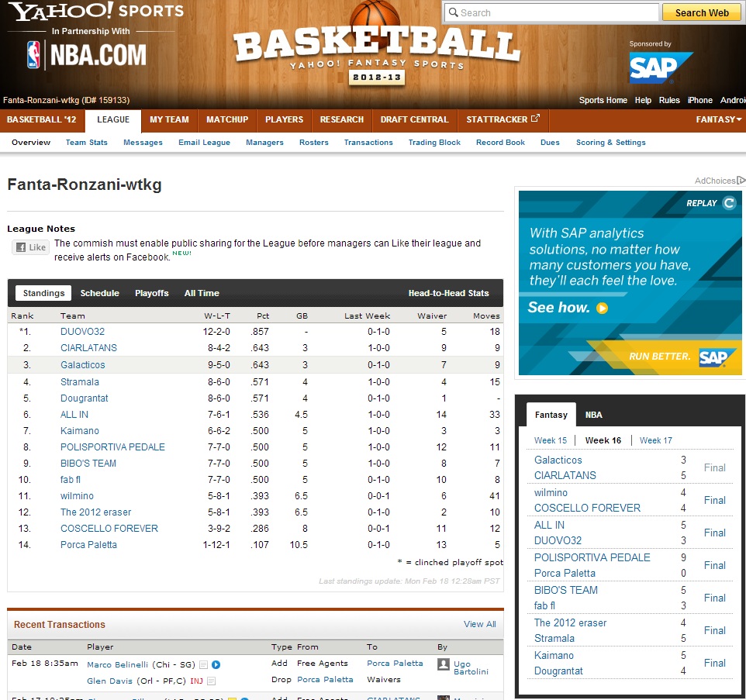746x700 pixels.
Task: Expand the FANTASY dropdown menu
Action: pos(718,119)
